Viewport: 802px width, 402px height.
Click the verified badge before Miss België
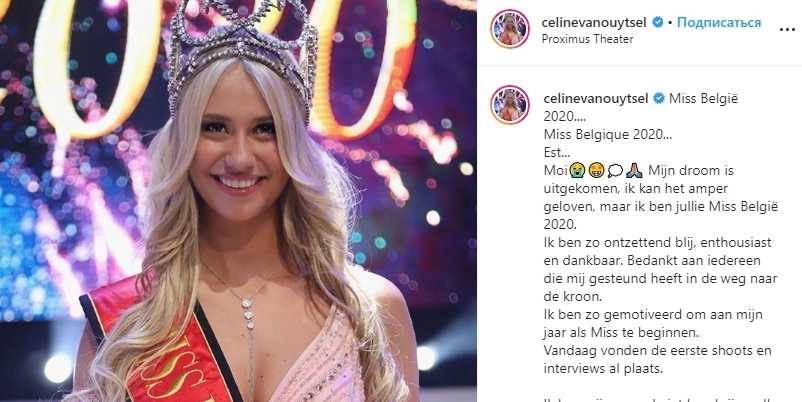pos(659,98)
